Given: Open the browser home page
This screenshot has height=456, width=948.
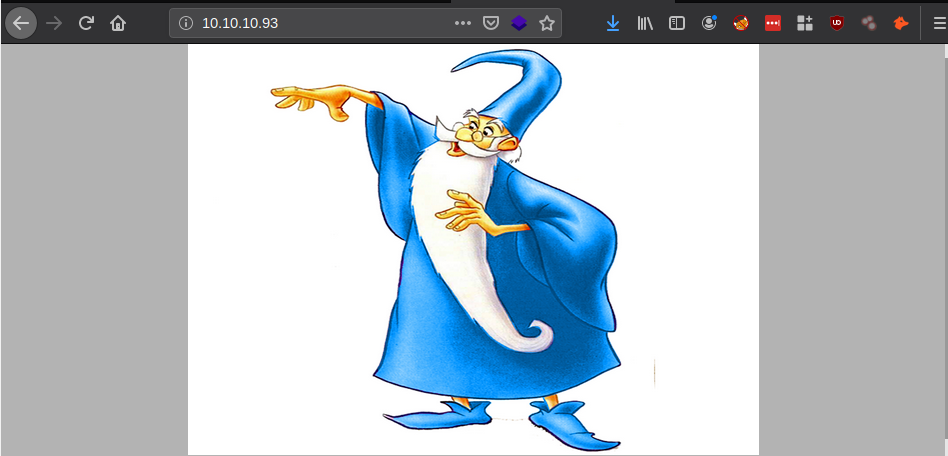Looking at the screenshot, I should 118,24.
